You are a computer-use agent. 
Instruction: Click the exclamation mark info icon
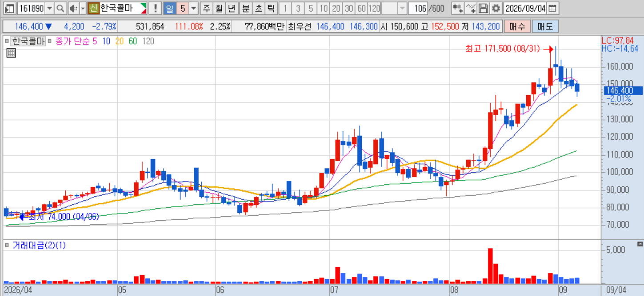(x=155, y=8)
